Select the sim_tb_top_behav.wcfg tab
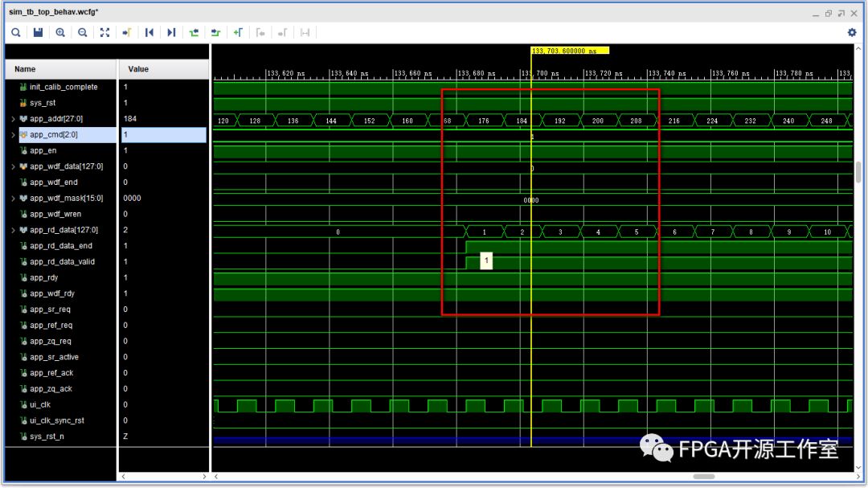 click(53, 12)
